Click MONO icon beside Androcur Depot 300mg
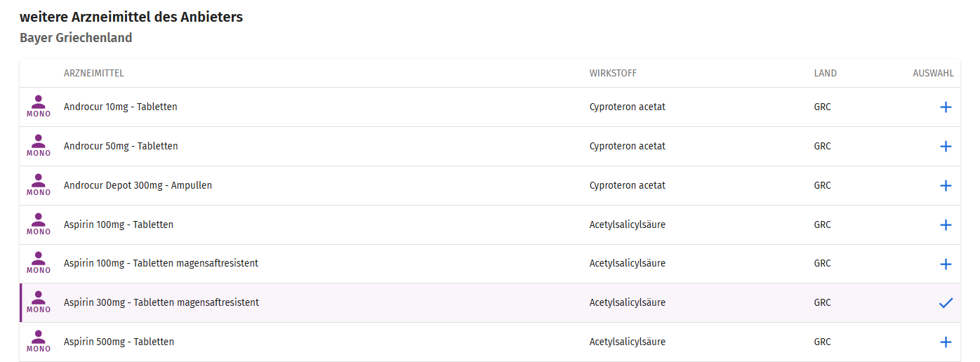Screen dimensions: 980x362 click(x=39, y=185)
